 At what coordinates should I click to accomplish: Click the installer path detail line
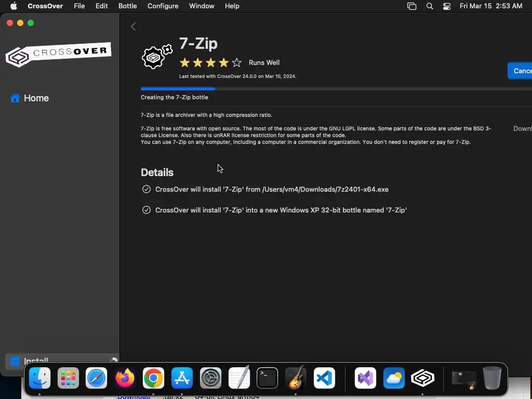pyautogui.click(x=272, y=189)
